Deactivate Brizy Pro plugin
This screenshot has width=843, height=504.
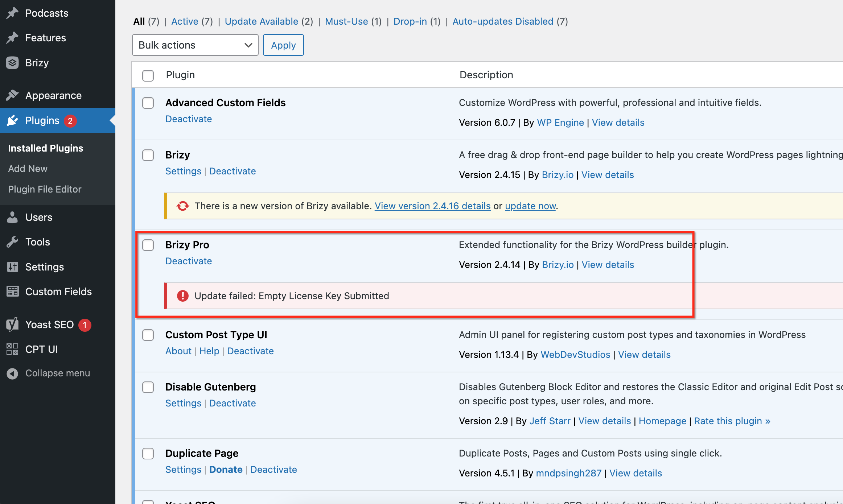tap(189, 261)
